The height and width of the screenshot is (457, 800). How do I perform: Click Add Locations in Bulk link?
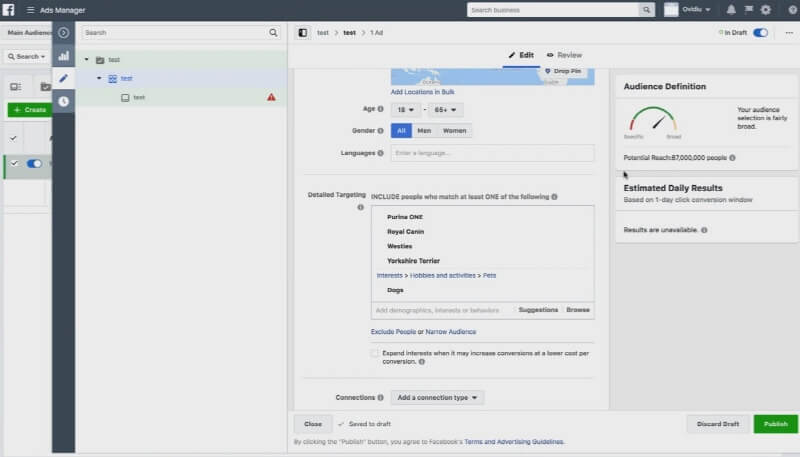422,92
